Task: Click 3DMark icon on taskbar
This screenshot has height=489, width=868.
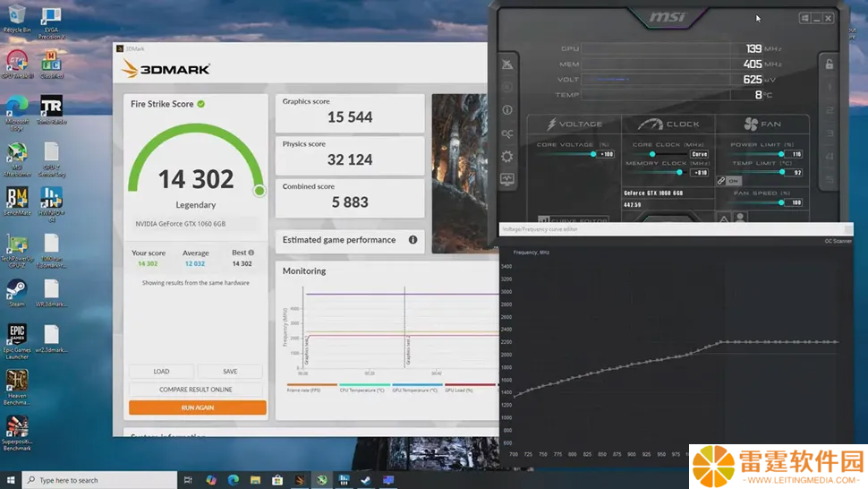Action: 300,480
